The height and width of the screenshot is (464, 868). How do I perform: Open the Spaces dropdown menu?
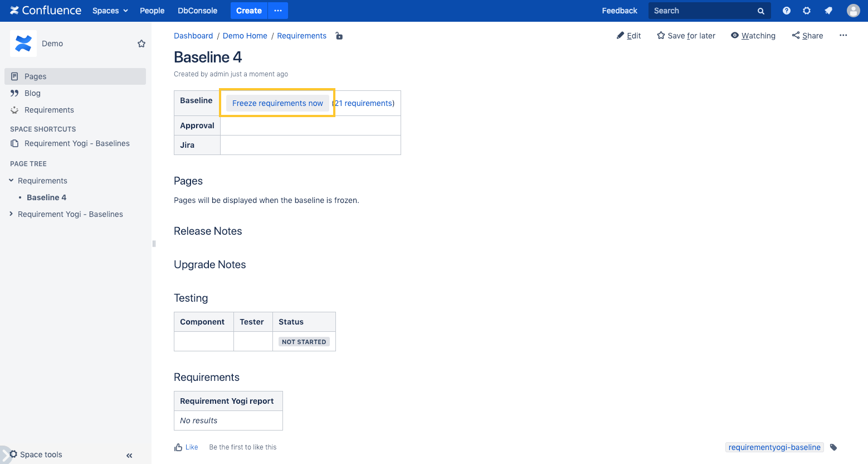(x=110, y=10)
